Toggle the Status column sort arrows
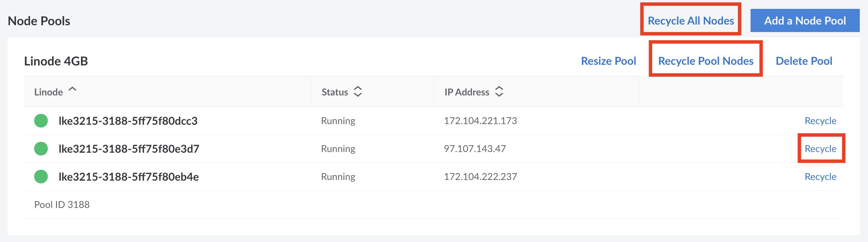This screenshot has width=868, height=242. (x=358, y=92)
